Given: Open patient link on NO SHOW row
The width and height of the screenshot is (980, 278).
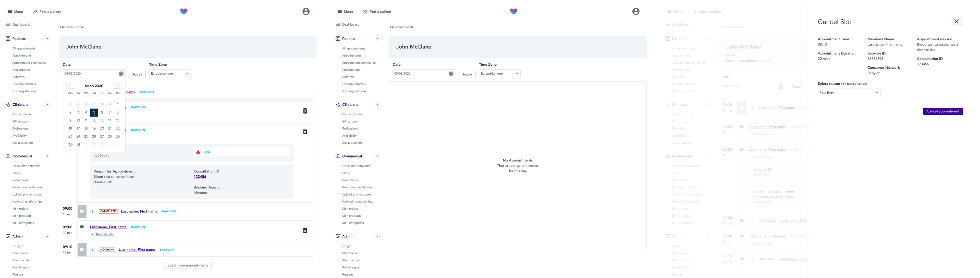Looking at the screenshot, I should 137,249.
